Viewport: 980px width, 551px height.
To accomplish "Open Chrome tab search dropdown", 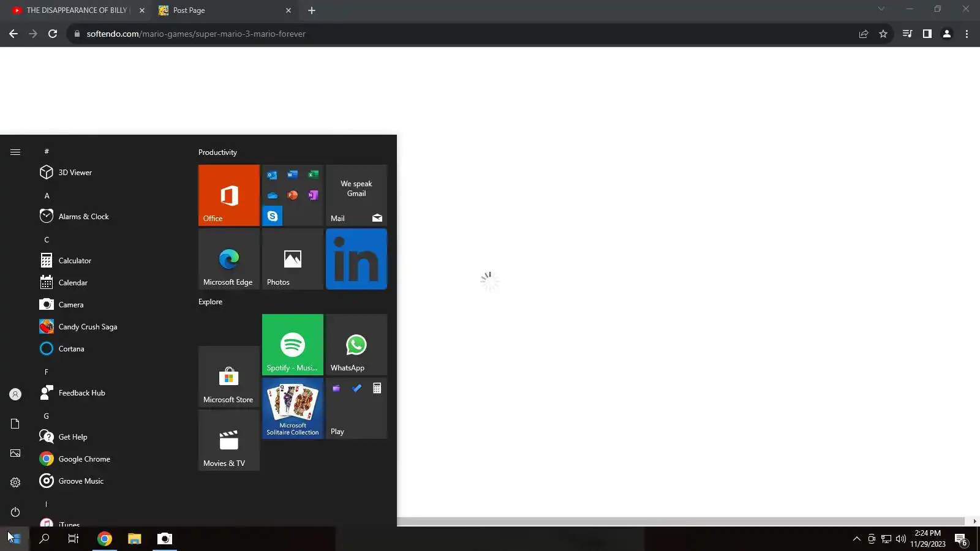I will (881, 9).
